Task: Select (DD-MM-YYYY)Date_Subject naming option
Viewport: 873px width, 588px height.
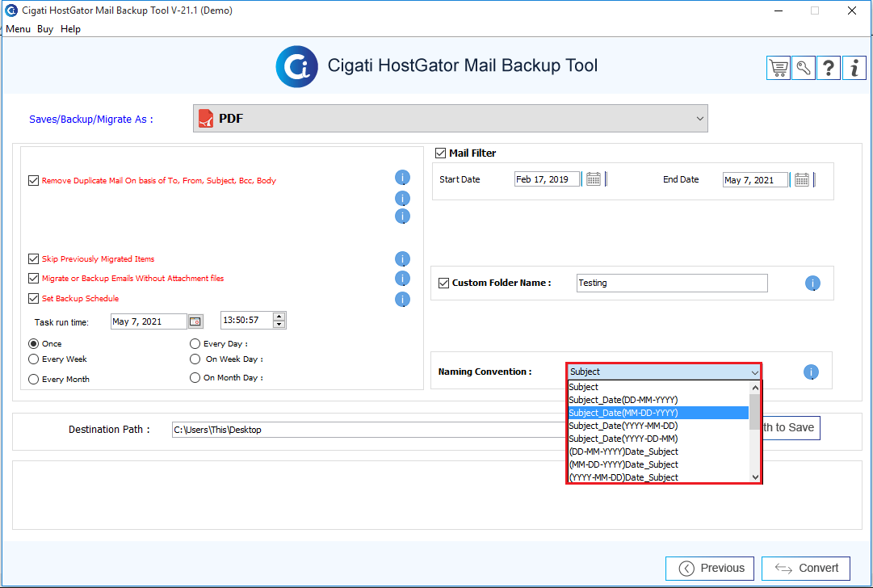Action: tap(658, 451)
